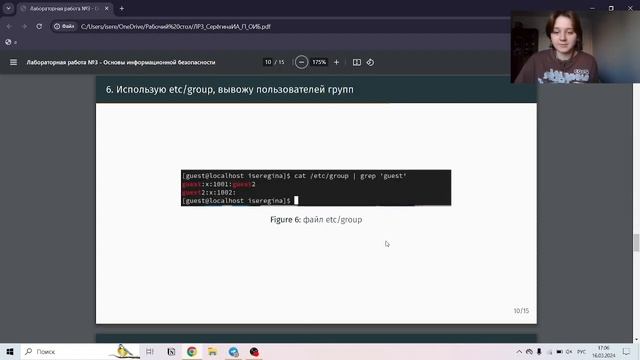Go forward in browser history
This screenshot has width=640, height=360.
[24, 27]
